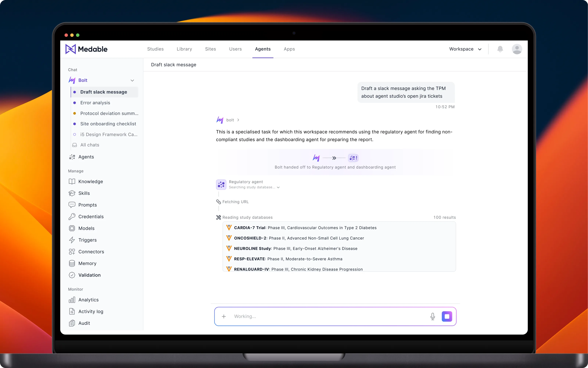Open the Triggers section
Screen dimensions: 588x368
83,240
